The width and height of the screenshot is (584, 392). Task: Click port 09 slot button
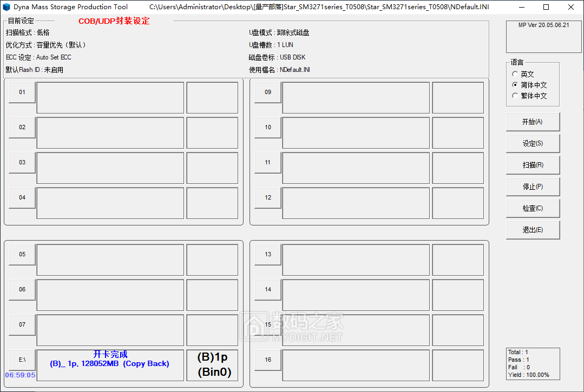click(268, 92)
